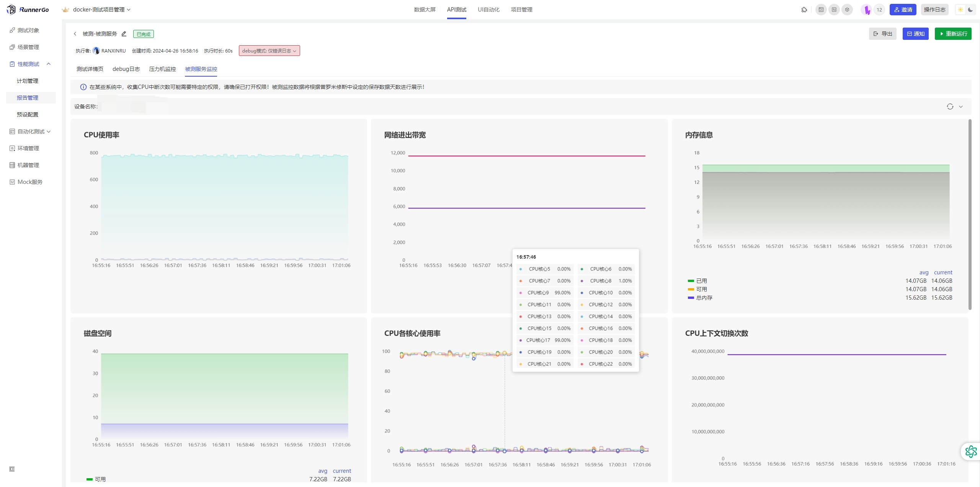Viewport: 980px width, 487px height.
Task: Click the 创建时间 2024-04-26 16:58:16 text
Action: pyautogui.click(x=165, y=51)
